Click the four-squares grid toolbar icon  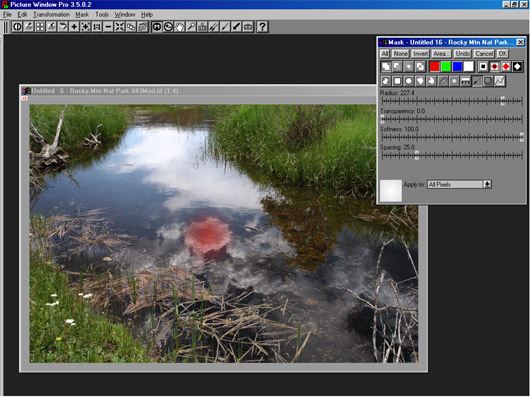click(40, 27)
